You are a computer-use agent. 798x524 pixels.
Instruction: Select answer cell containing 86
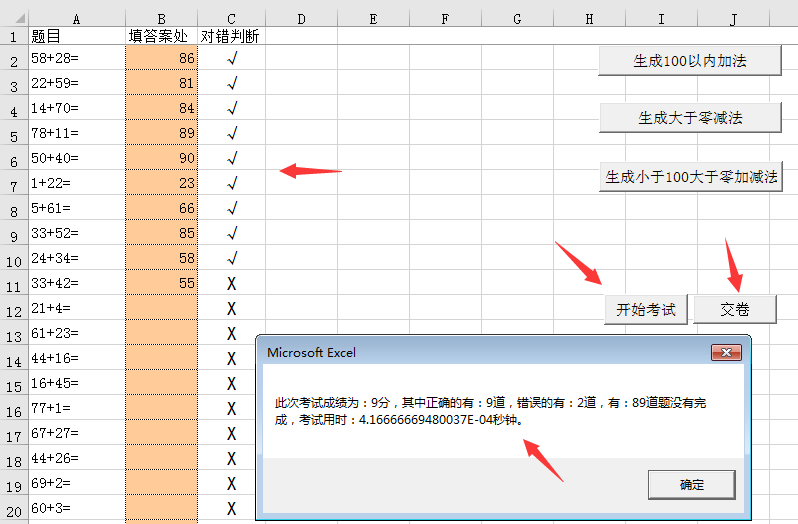(161, 57)
